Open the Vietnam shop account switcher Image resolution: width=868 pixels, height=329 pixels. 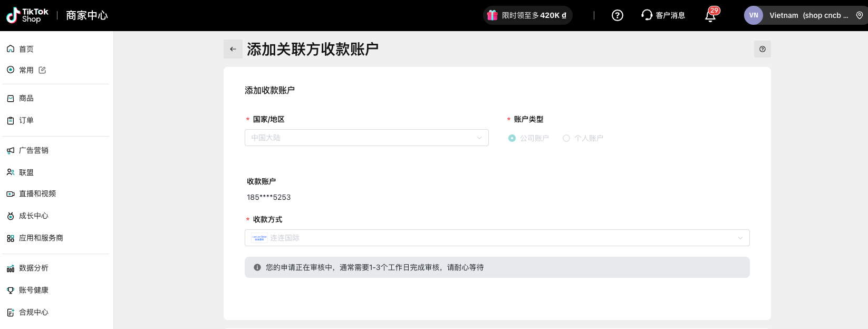(x=808, y=15)
